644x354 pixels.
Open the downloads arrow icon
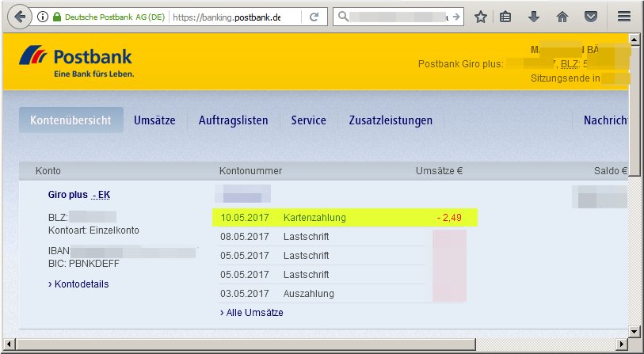pyautogui.click(x=534, y=17)
